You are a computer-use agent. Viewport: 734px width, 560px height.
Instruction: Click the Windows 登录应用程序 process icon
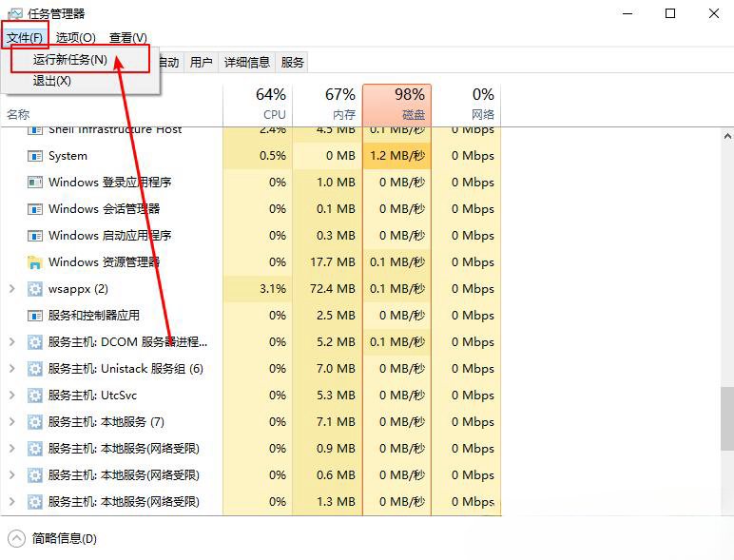(34, 183)
